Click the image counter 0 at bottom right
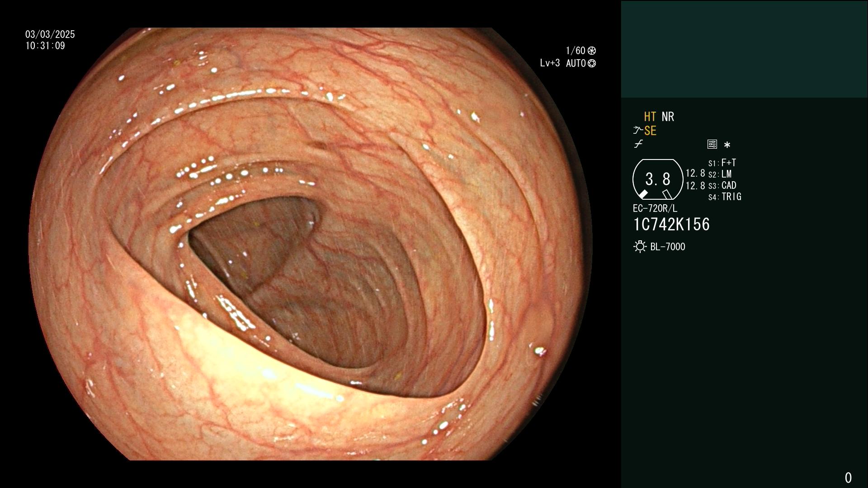Viewport: 868px width, 488px height. point(848,478)
